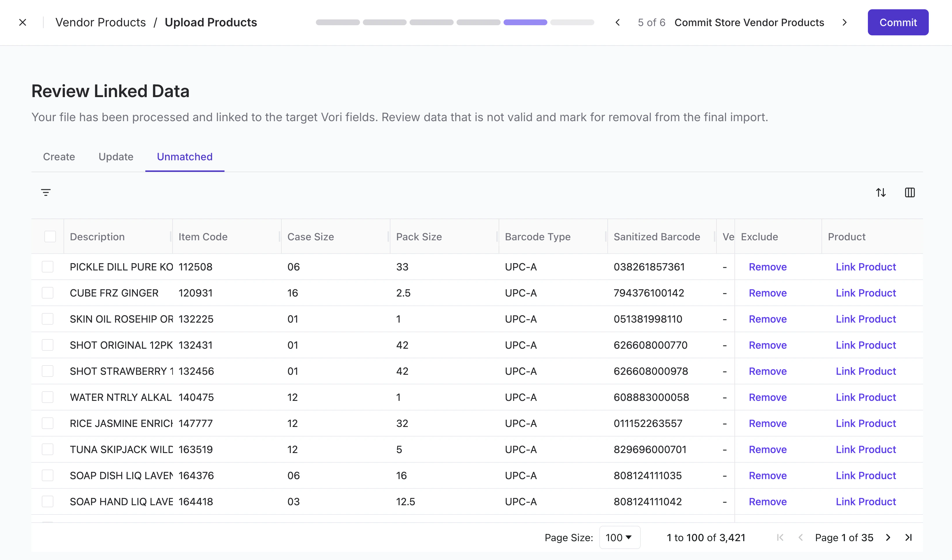This screenshot has width=952, height=560.
Task: Check the CUBE FRZ GINGER row checkbox
Action: coord(48,293)
